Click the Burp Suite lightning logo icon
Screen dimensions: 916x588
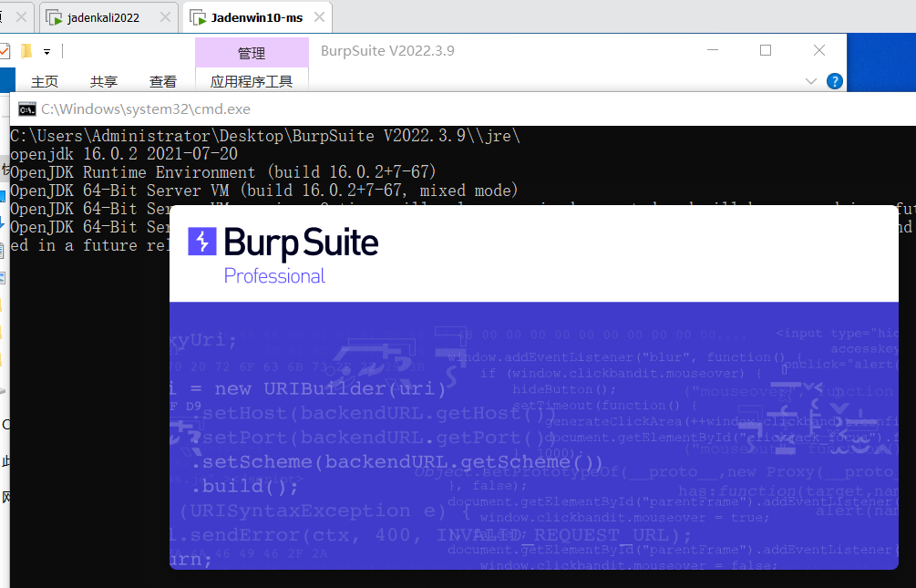click(202, 242)
